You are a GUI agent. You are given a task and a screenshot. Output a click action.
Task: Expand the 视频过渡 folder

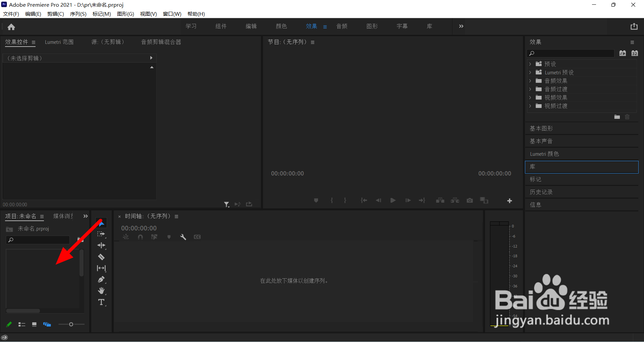point(530,106)
